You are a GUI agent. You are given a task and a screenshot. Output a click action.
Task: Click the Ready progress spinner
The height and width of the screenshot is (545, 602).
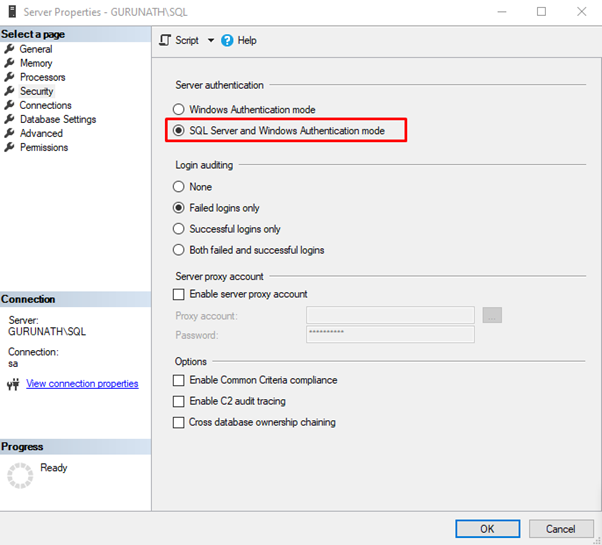point(20,476)
